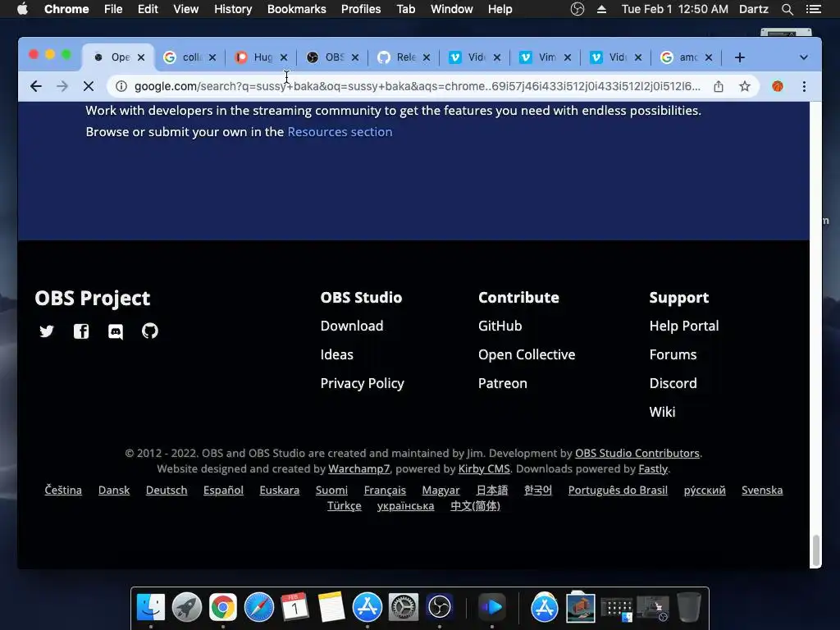840x630 pixels.
Task: Click the browser forward arrow
Action: pos(62,86)
